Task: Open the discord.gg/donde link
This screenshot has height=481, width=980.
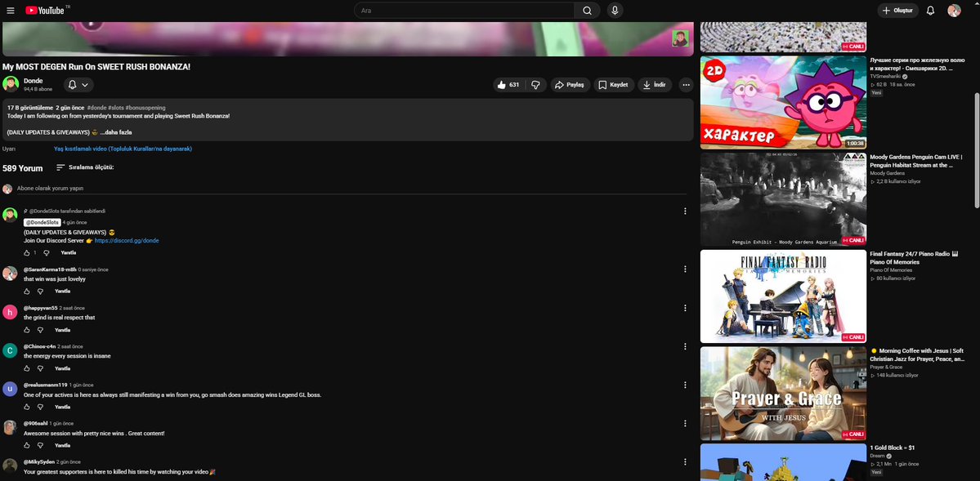Action: coord(127,240)
